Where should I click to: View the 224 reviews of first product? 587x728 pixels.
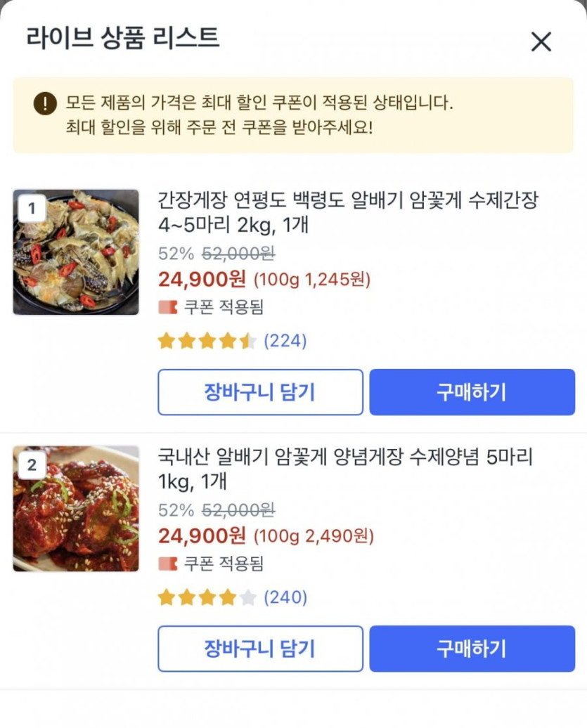coord(285,342)
